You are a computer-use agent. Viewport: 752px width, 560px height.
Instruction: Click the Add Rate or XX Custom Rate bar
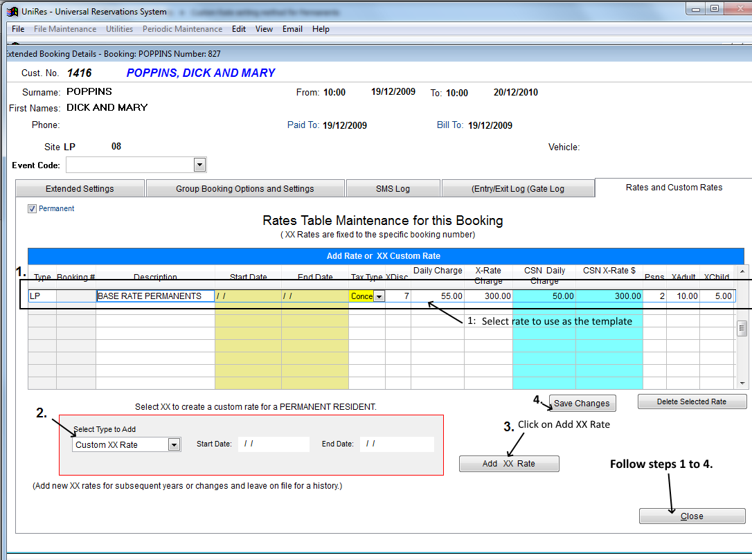[x=386, y=256]
